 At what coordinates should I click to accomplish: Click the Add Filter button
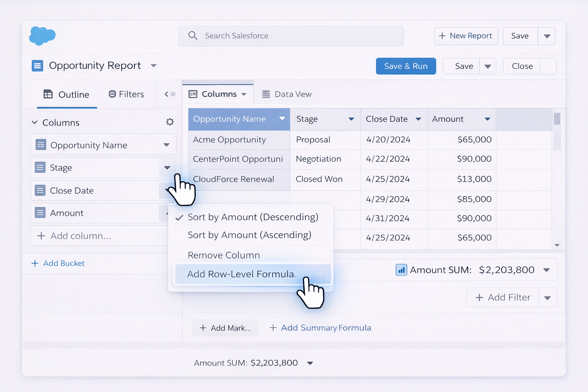(x=503, y=297)
